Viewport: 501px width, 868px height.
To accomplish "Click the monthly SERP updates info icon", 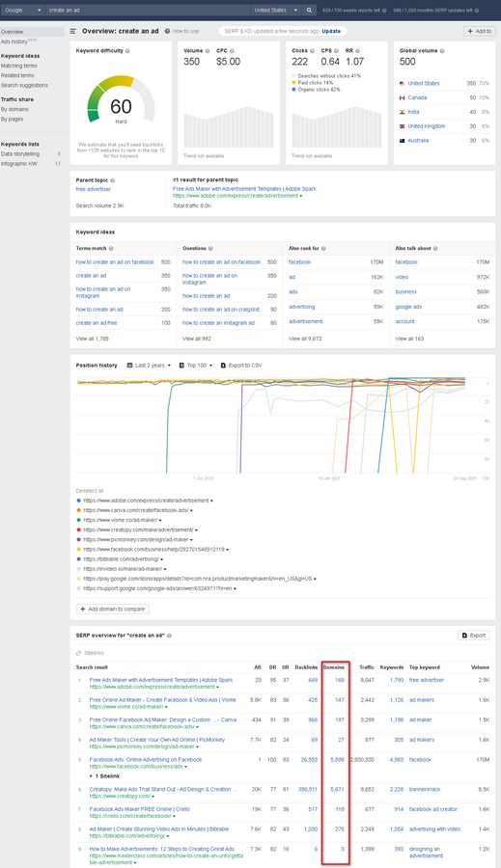I will (477, 11).
